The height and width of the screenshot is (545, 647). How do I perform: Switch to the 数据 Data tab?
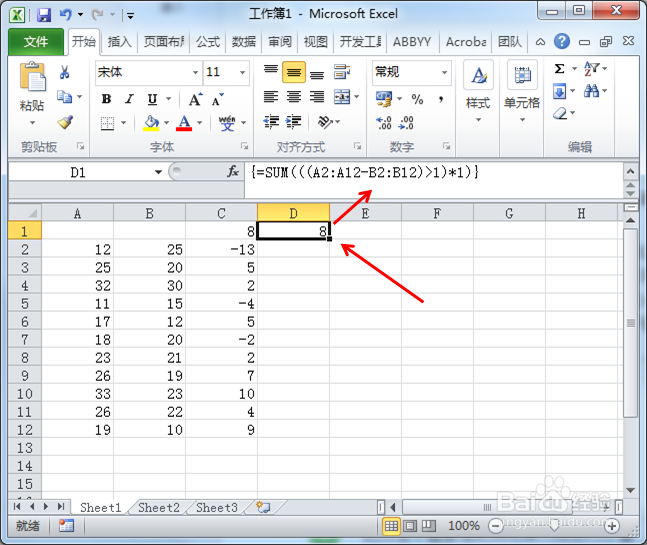click(x=243, y=42)
